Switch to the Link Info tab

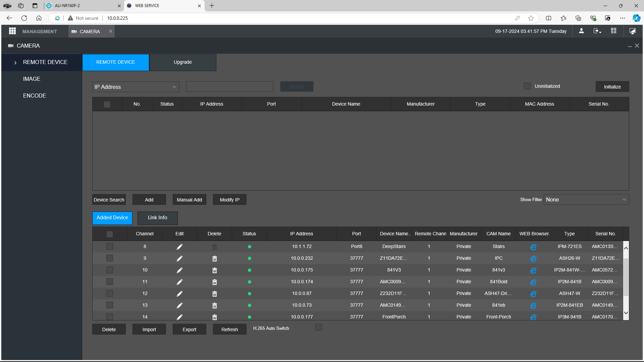[157, 218]
